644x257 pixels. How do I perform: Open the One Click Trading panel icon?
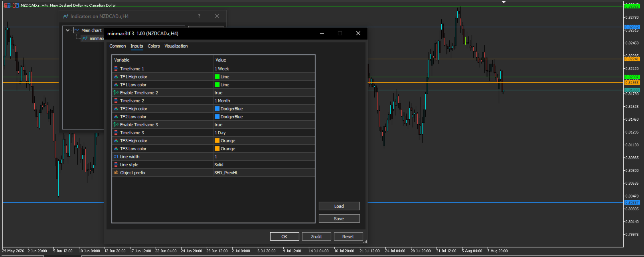(7, 5)
